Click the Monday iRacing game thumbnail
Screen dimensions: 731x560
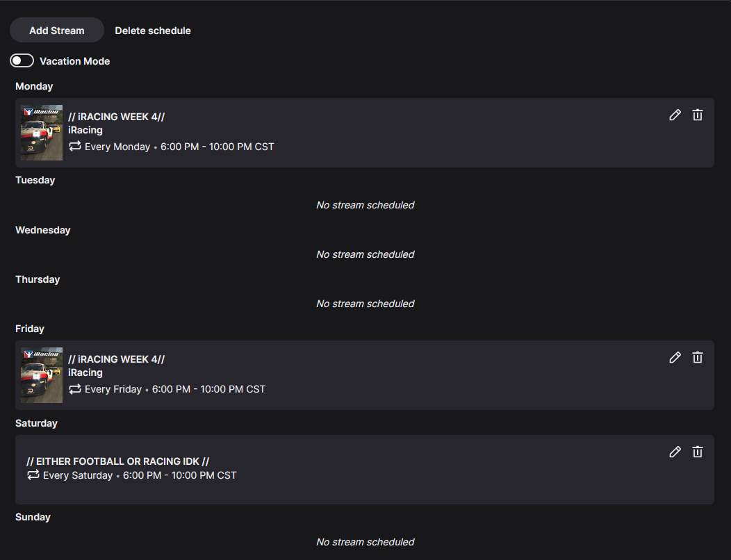coord(42,133)
